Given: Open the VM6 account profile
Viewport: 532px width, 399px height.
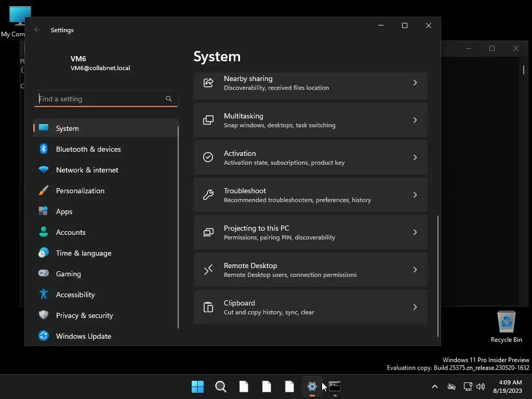Looking at the screenshot, I should [100, 63].
